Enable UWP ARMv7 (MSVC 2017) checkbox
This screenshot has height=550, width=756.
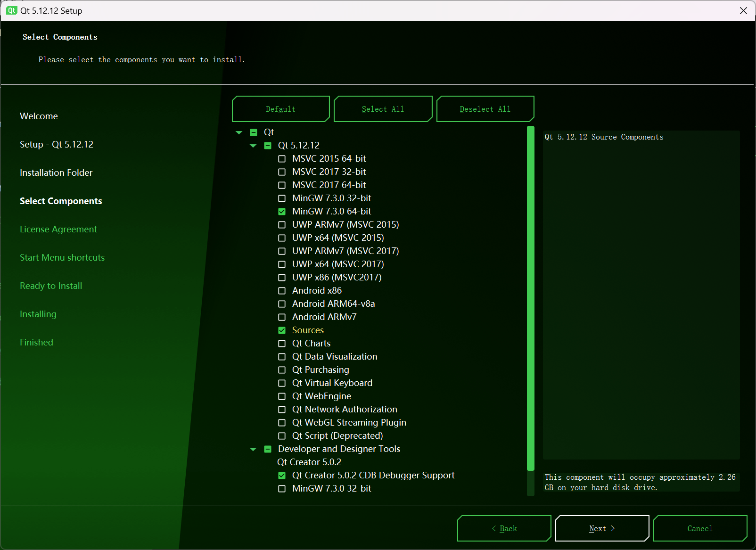[x=282, y=251]
